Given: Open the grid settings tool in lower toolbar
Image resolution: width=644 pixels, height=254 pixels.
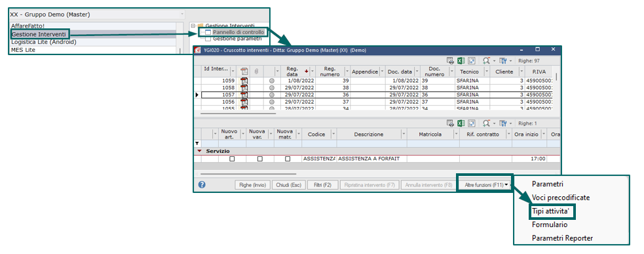Looking at the screenshot, I should [502, 123].
